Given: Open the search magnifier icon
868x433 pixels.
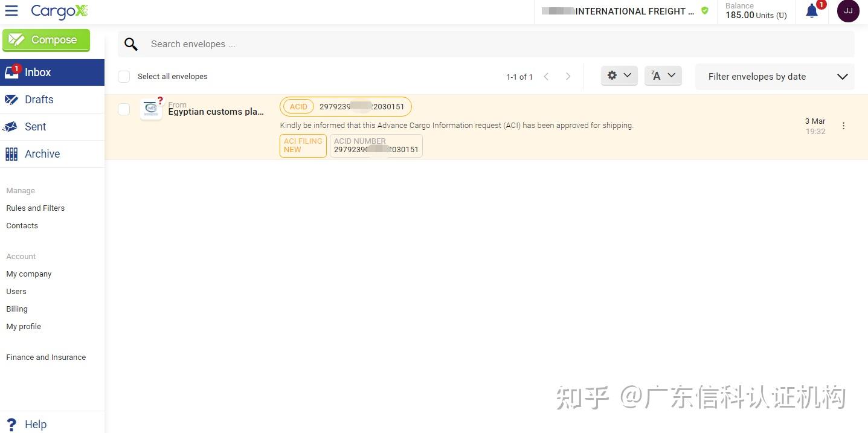Looking at the screenshot, I should pos(130,43).
